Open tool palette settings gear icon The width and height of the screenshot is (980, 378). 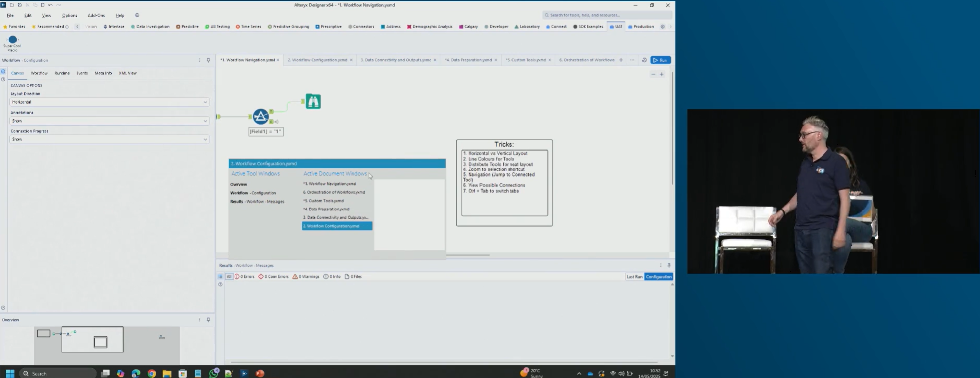click(663, 27)
